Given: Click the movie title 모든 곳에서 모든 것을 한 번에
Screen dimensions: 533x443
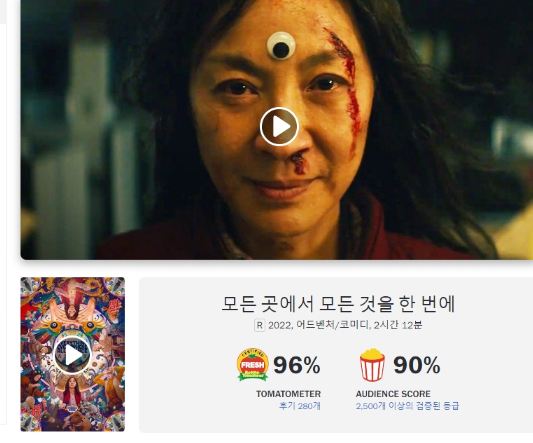Looking at the screenshot, I should point(338,304).
